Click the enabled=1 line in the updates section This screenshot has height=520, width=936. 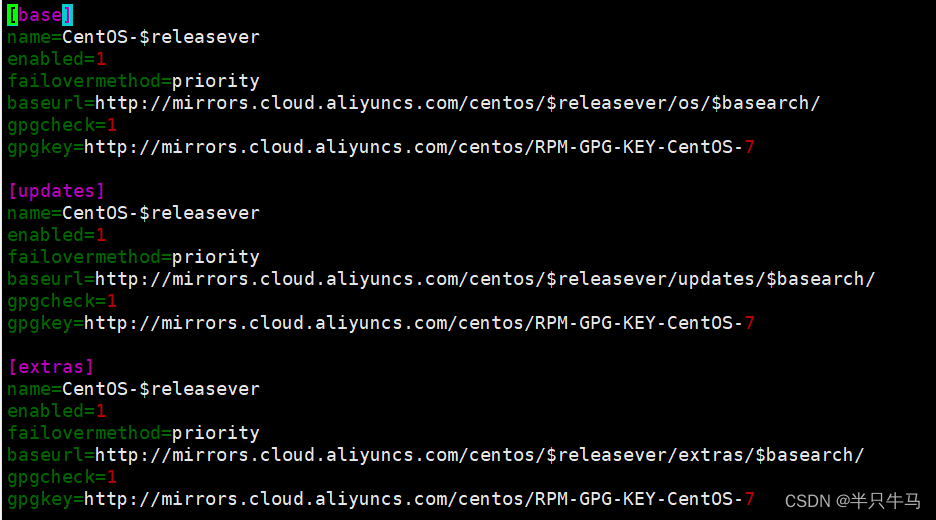pos(56,235)
